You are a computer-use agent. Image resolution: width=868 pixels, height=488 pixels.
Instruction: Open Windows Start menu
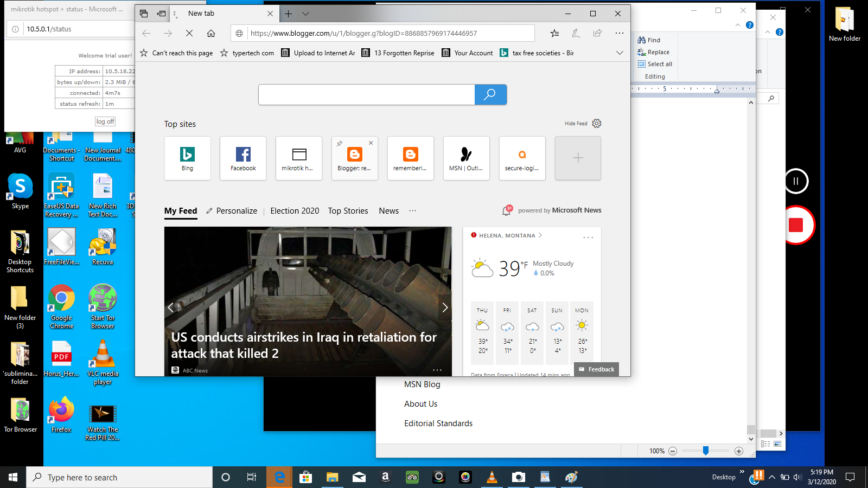coord(13,477)
